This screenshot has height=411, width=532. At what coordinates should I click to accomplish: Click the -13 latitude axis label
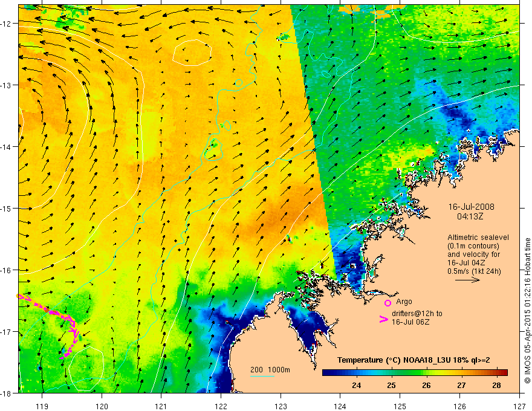coord(6,85)
